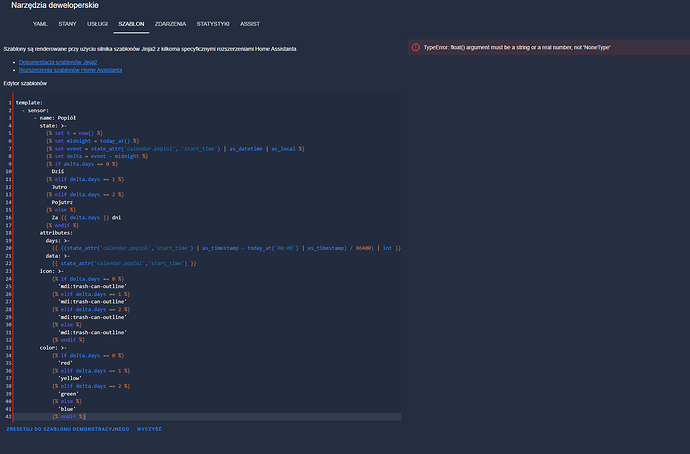This screenshot has width=690, height=454.
Task: Click the TypeError alert icon
Action: click(x=415, y=48)
